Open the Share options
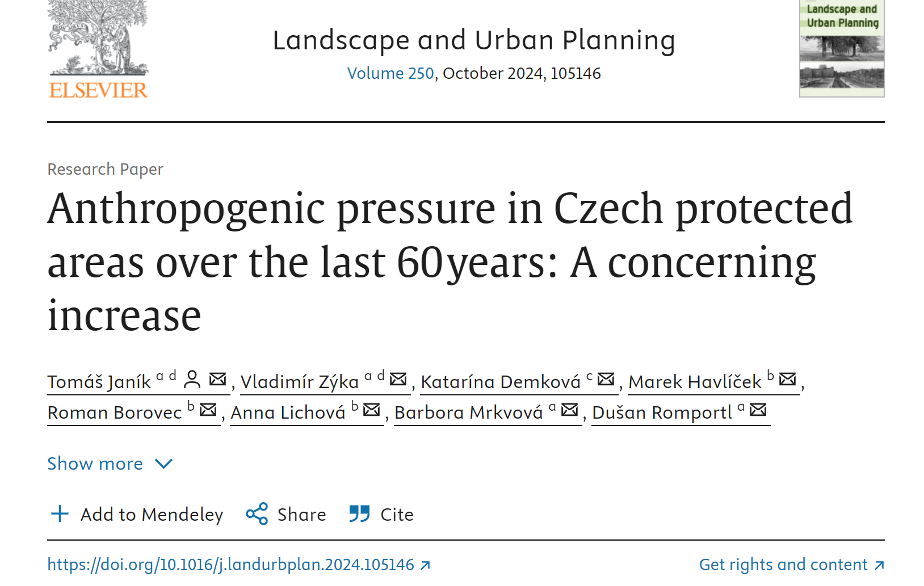 [x=286, y=515]
